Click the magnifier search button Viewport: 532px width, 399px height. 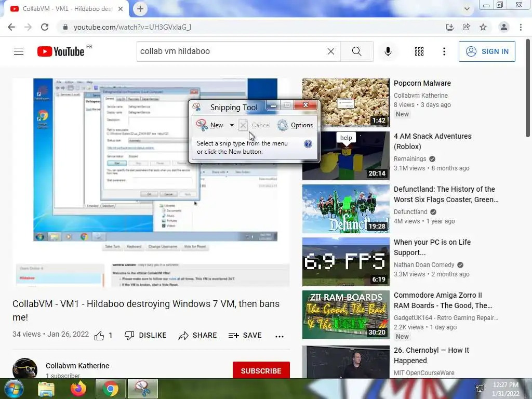(x=356, y=51)
